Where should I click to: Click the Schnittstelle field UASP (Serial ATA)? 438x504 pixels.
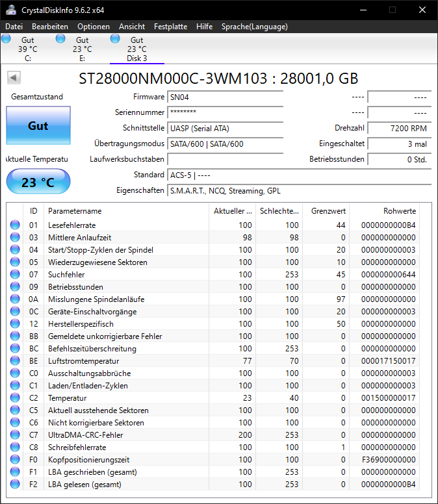(225, 128)
